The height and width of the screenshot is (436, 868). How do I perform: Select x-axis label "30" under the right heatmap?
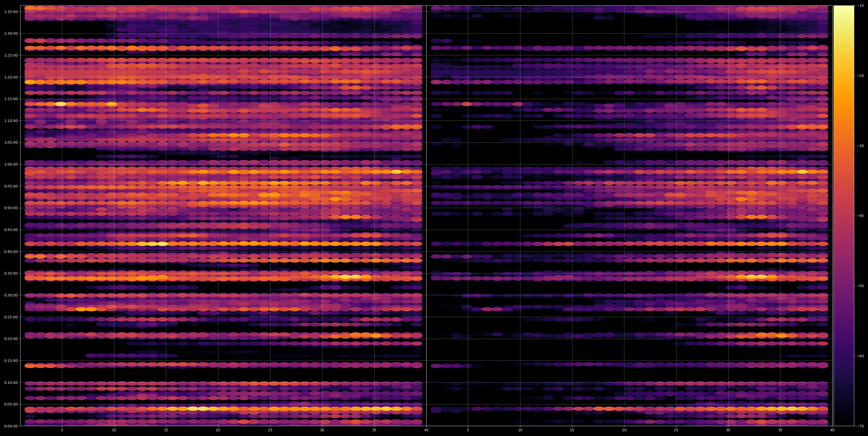coord(728,430)
